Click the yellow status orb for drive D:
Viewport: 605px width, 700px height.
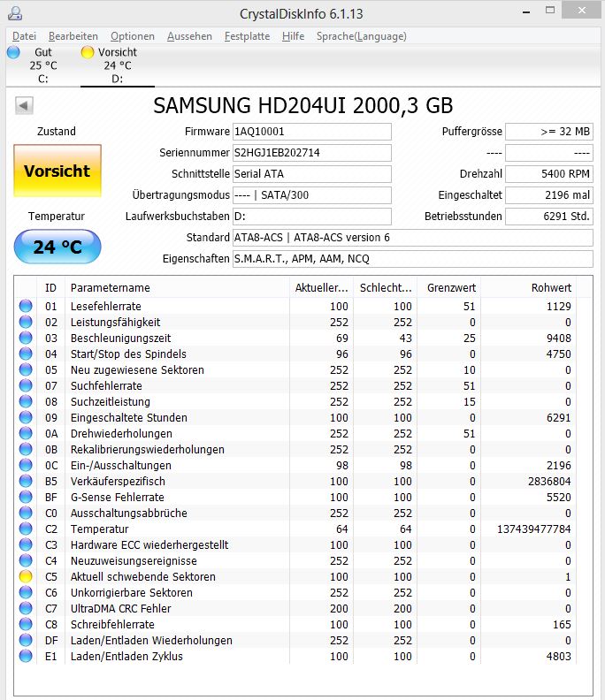tap(88, 52)
